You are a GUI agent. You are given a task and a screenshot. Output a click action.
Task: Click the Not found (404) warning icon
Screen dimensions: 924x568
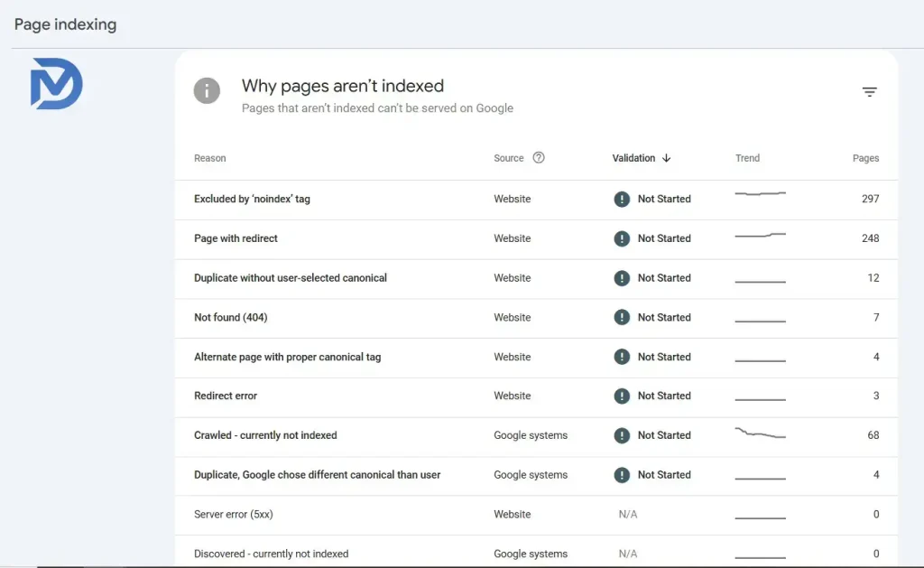pyautogui.click(x=622, y=318)
